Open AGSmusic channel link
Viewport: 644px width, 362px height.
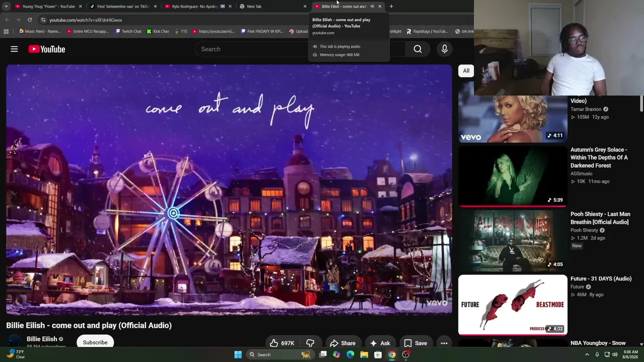point(582,173)
